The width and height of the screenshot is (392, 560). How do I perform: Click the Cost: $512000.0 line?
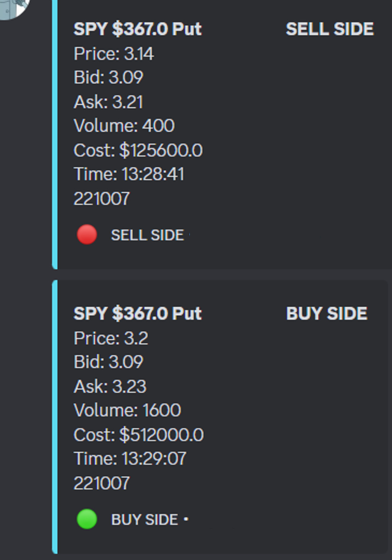[139, 435]
